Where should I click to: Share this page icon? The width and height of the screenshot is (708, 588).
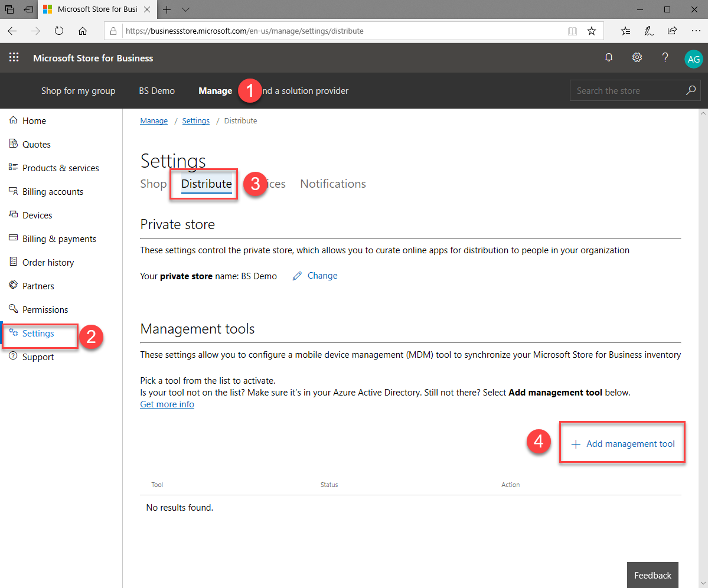coord(673,31)
